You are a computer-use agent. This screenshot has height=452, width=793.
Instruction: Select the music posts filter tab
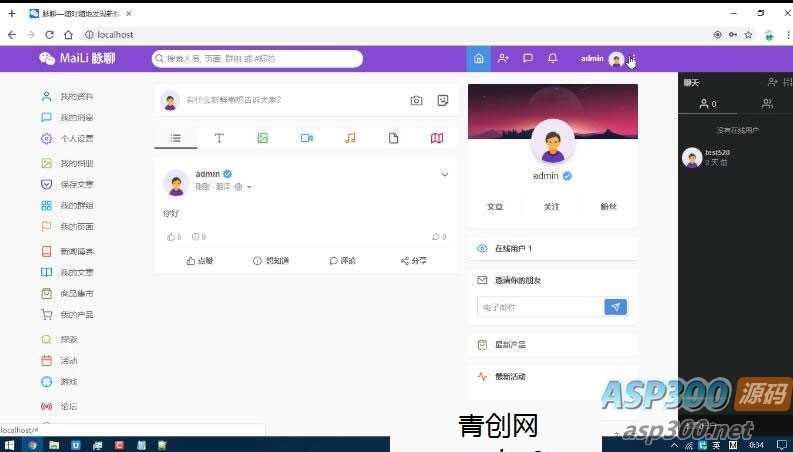pyautogui.click(x=350, y=138)
